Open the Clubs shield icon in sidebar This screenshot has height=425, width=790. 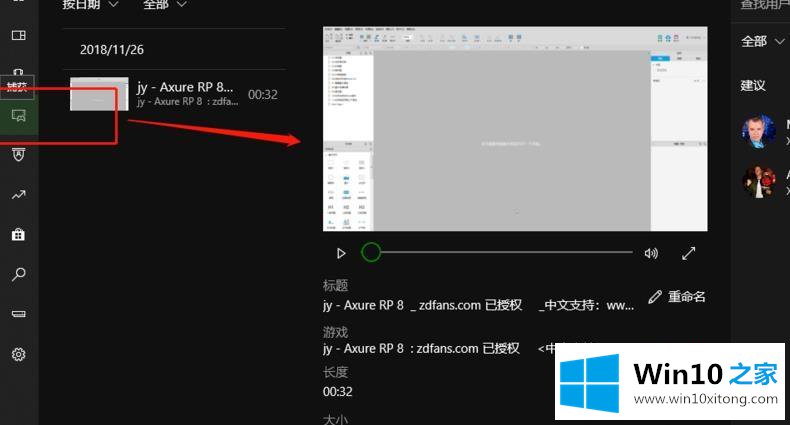click(19, 155)
